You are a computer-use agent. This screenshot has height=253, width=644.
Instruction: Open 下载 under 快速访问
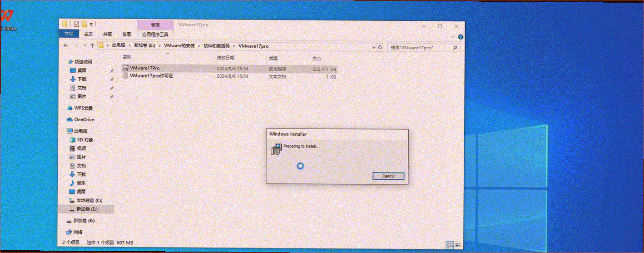pyautogui.click(x=82, y=79)
